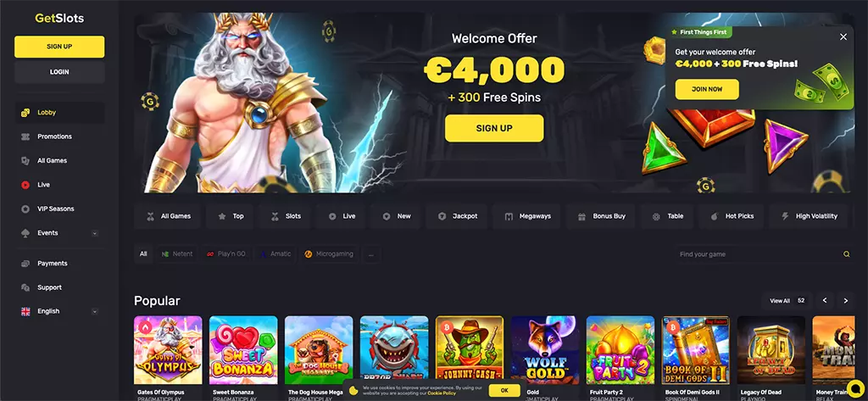This screenshot has width=868, height=401.
Task: Show previous Popular games with left arrow
Action: pos(824,301)
